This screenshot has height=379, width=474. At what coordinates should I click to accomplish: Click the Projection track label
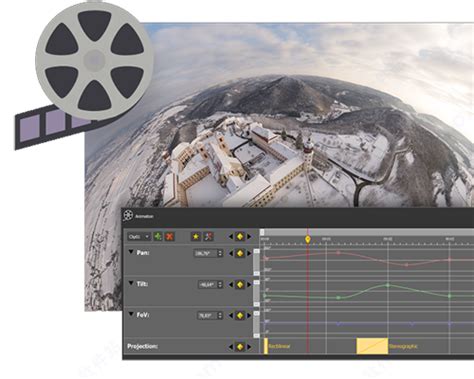point(143,346)
